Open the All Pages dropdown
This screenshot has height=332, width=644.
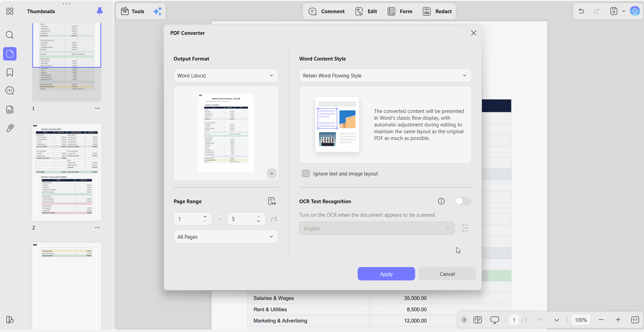pos(226,237)
